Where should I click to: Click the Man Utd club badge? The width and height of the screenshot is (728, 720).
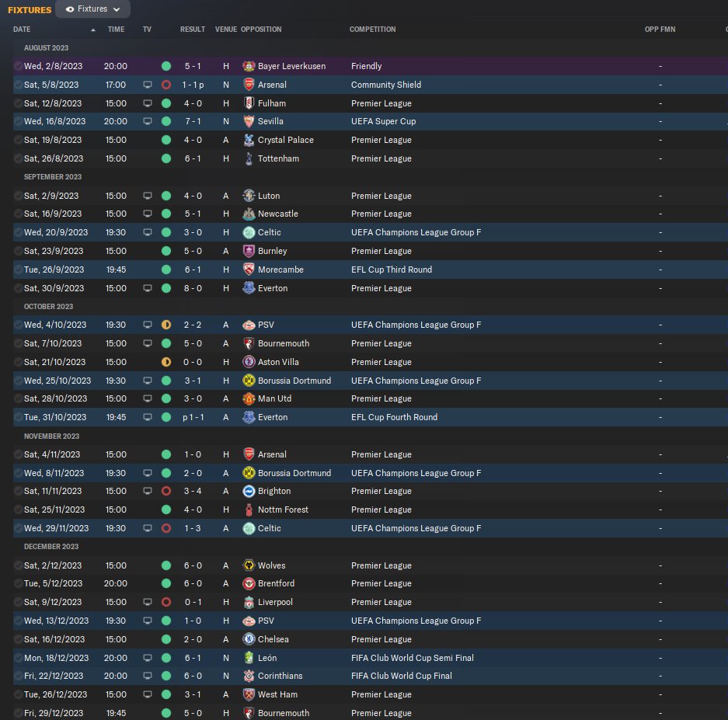click(x=249, y=398)
